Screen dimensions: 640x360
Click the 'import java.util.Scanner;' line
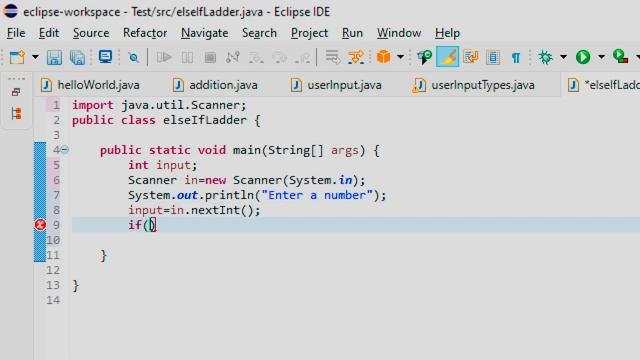click(159, 105)
